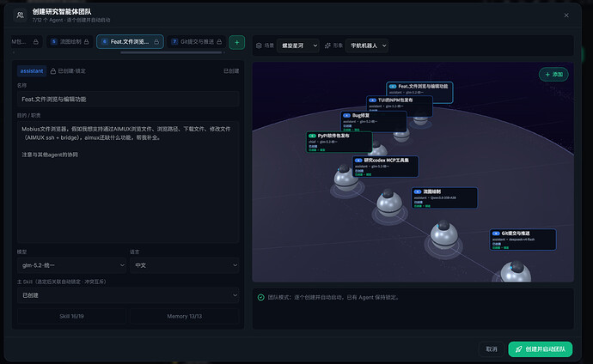
Task: Click rocket icon on 创建并启动团队 button
Action: tap(519, 349)
